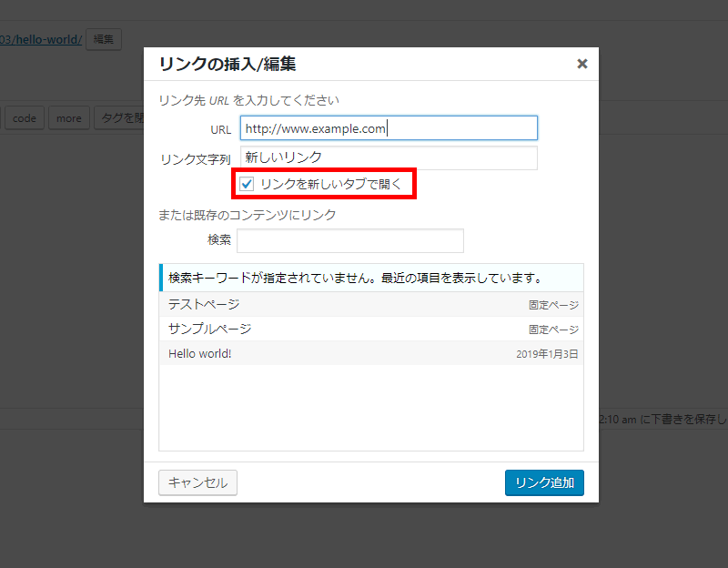Click the URL input field
Image resolution: width=728 pixels, height=568 pixels.
click(389, 128)
